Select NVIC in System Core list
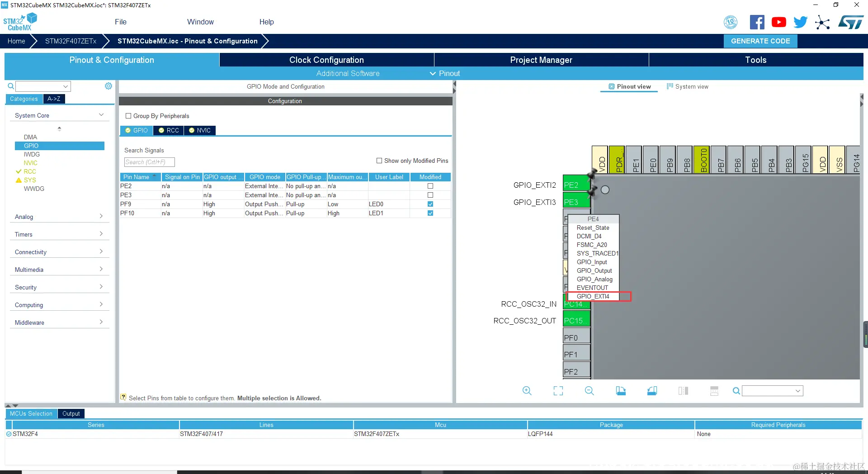 pyautogui.click(x=31, y=163)
